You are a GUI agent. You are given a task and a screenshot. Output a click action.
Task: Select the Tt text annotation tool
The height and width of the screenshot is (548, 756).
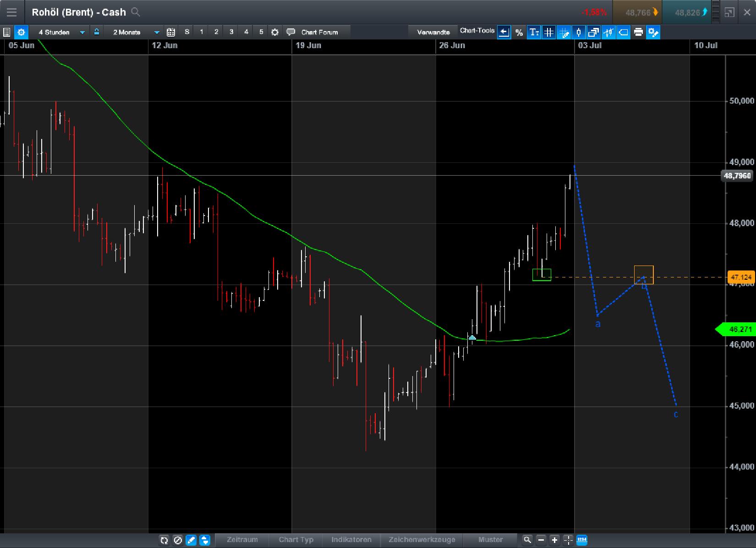pyautogui.click(x=534, y=32)
